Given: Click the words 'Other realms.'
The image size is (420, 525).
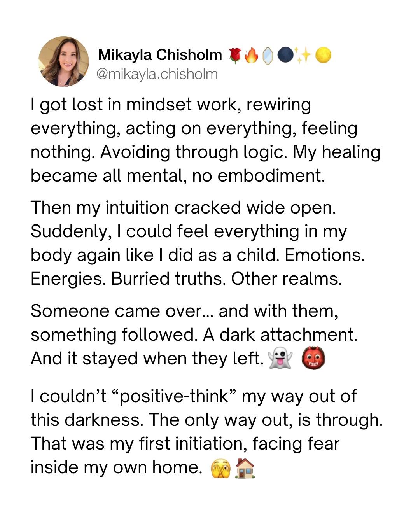Looking at the screenshot, I should (x=287, y=279).
